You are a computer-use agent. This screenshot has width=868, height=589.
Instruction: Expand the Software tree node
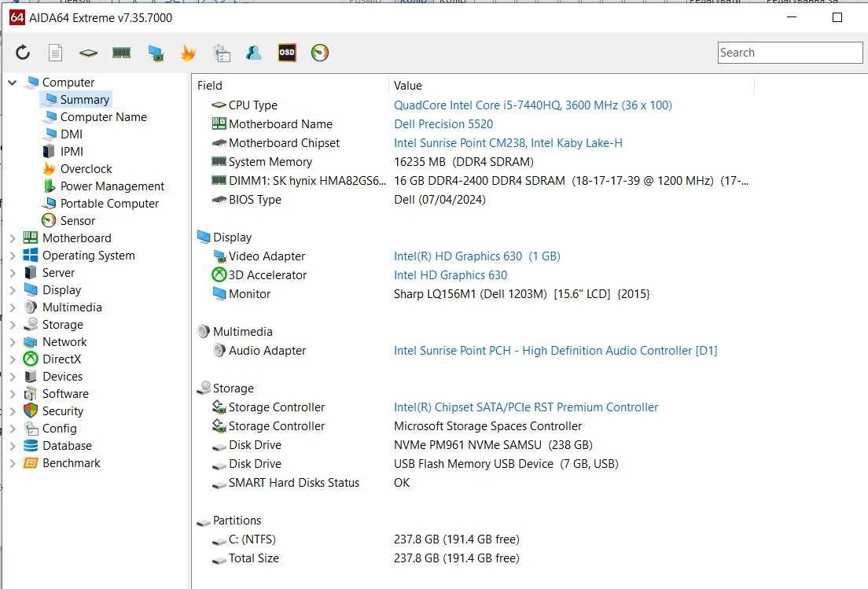tap(12, 394)
